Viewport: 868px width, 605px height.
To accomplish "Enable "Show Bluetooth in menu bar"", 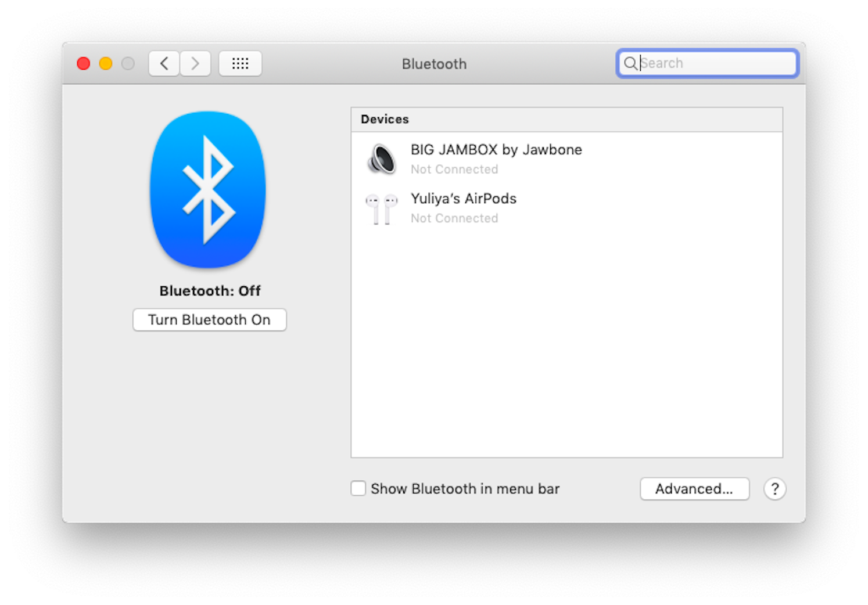I will tap(358, 488).
